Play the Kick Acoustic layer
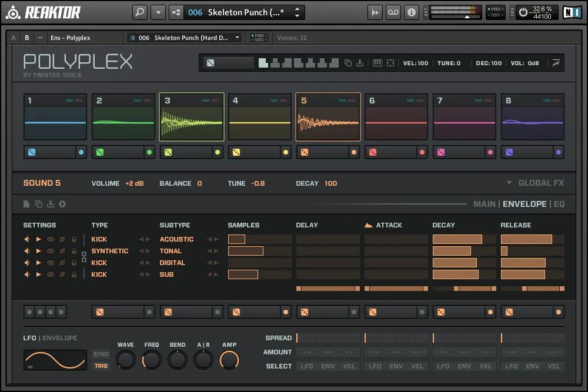This screenshot has width=588, height=392. pos(39,239)
